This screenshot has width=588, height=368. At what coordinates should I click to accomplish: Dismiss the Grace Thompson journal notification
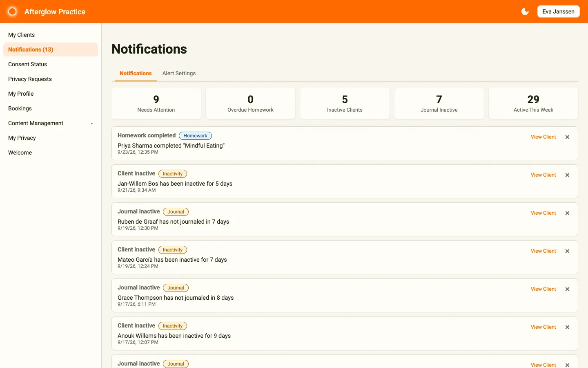[567, 289]
